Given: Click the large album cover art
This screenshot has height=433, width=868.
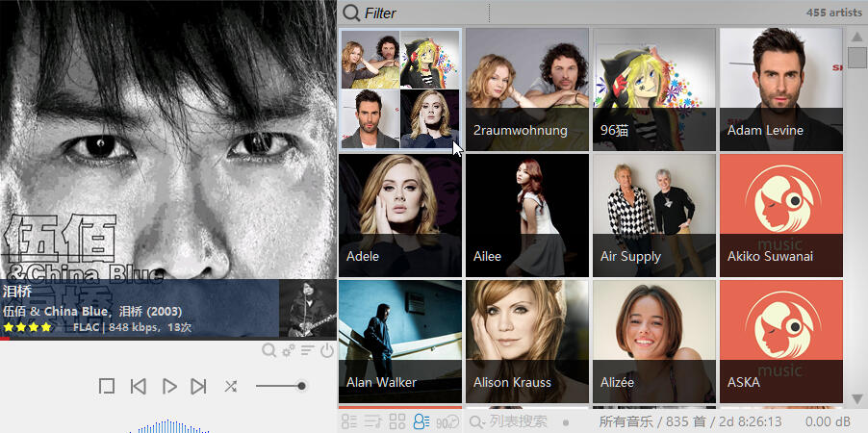Looking at the screenshot, I should [168, 140].
